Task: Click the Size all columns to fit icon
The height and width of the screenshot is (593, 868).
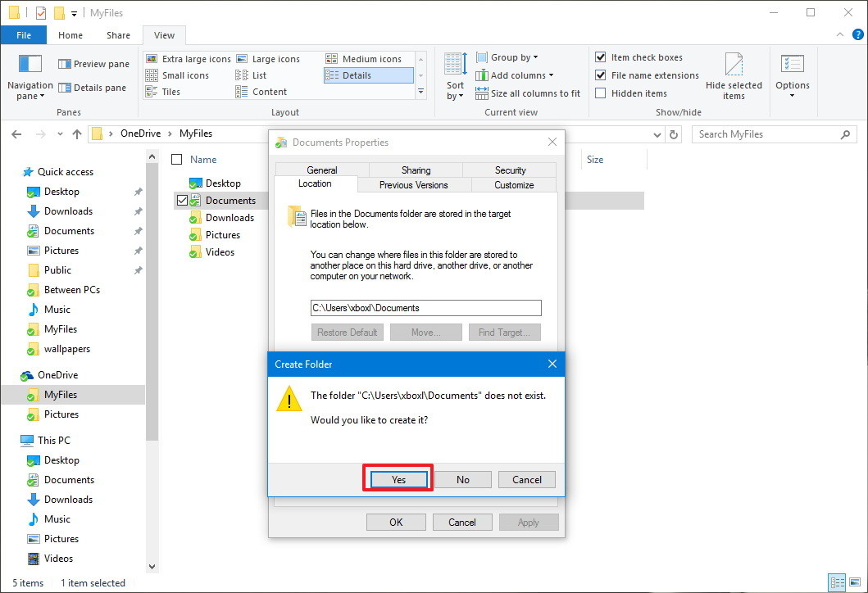Action: (x=483, y=93)
